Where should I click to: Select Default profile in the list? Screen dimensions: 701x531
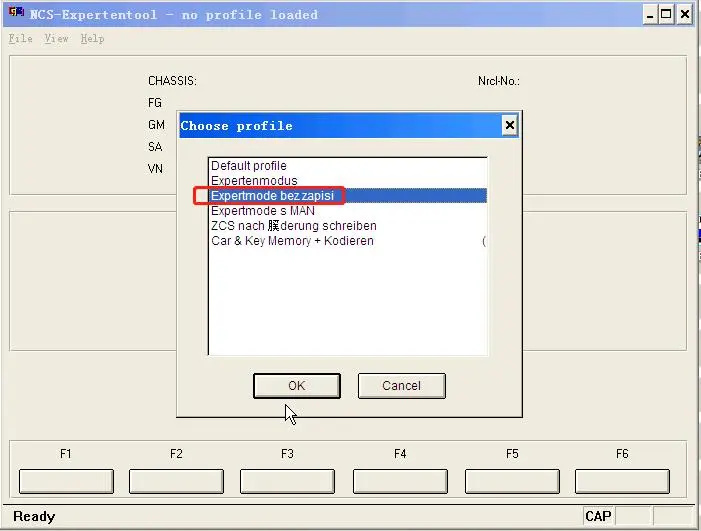click(348, 166)
